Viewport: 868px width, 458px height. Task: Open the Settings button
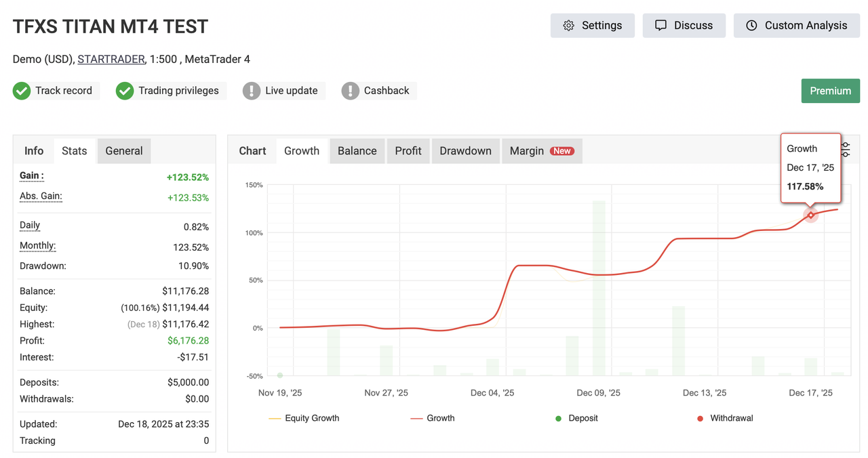click(x=593, y=25)
